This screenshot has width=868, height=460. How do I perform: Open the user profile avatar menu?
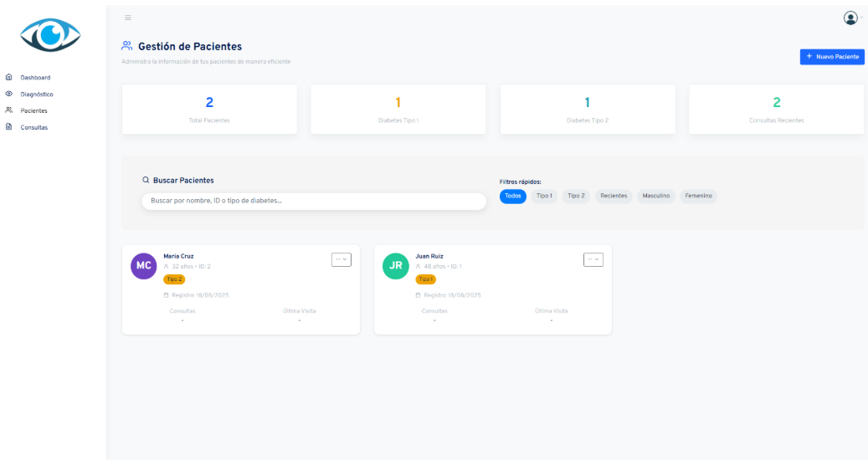[x=850, y=18]
